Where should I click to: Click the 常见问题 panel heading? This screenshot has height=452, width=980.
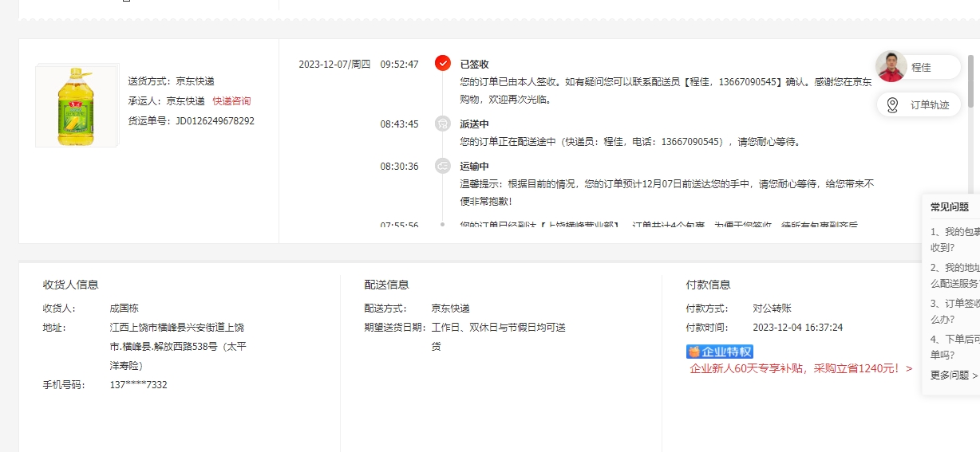[950, 207]
